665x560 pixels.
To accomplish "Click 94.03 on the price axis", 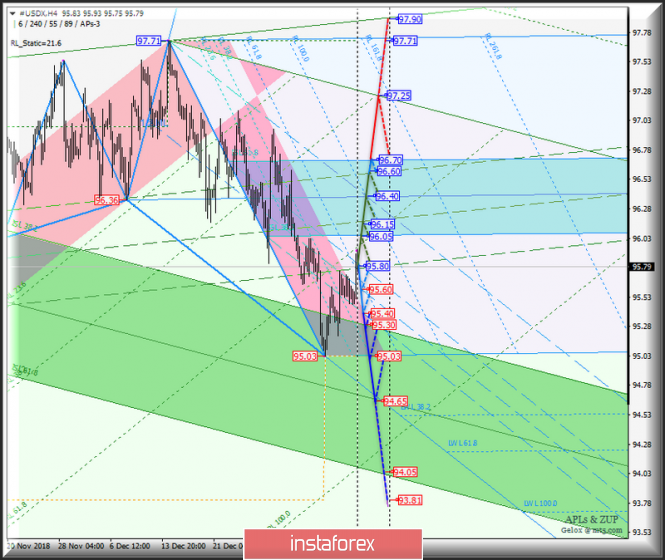I will pos(642,473).
